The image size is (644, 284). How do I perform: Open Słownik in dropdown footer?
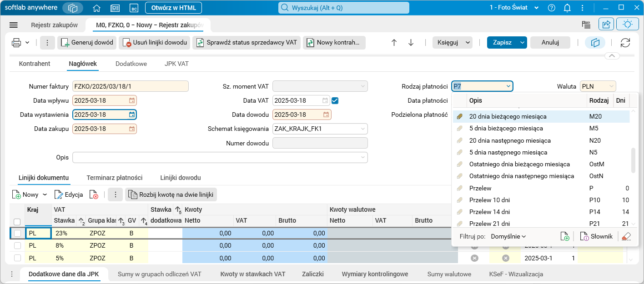click(x=597, y=236)
